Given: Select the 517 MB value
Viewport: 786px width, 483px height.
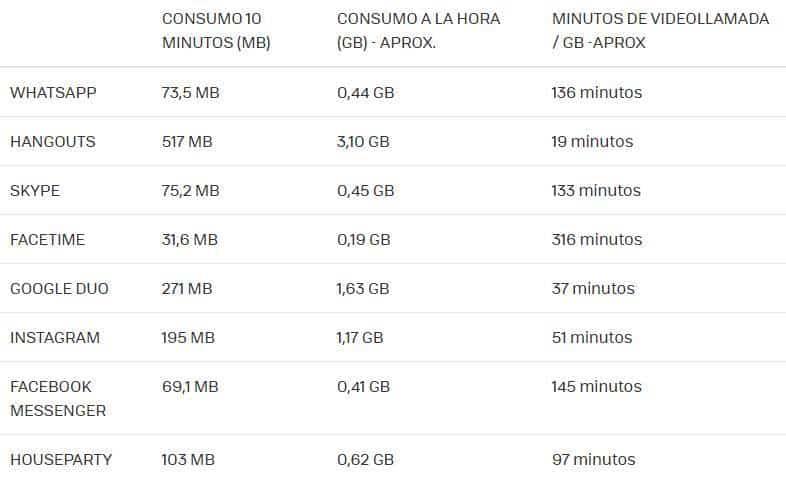Looking at the screenshot, I should [x=187, y=141].
